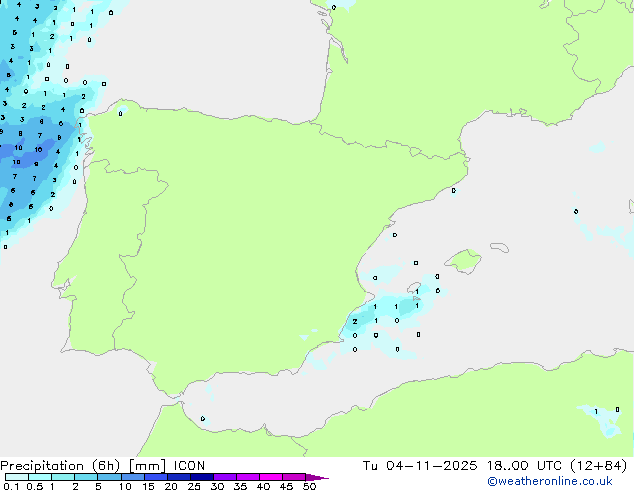Click the legend label "0.5"
This screenshot has width=634, height=490.
click(35, 486)
